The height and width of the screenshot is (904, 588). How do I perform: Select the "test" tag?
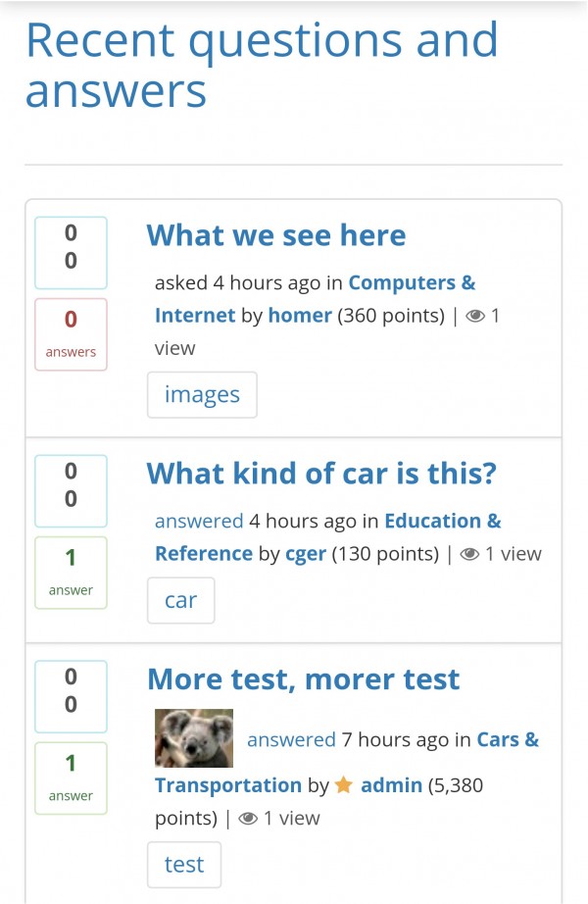coord(184,864)
